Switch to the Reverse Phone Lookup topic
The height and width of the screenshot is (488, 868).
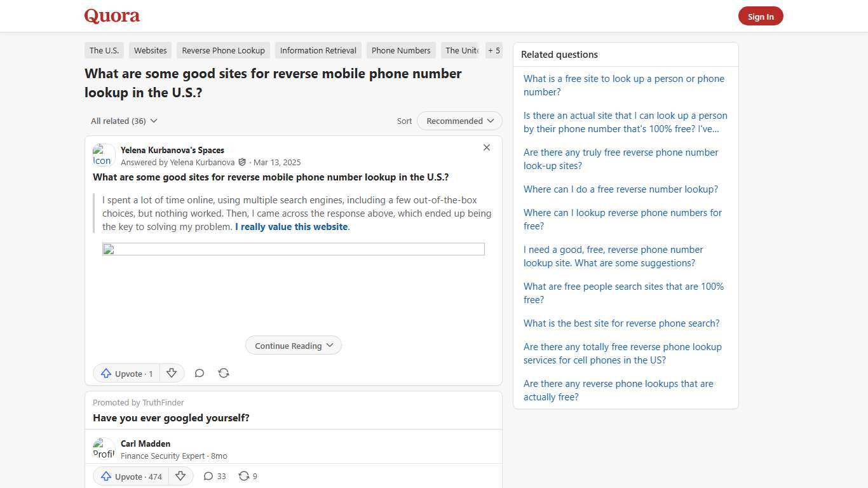223,50
